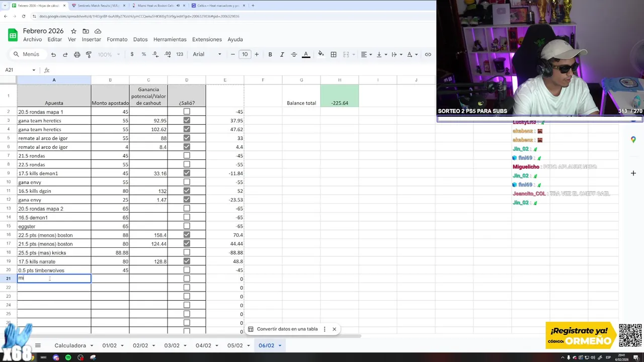Print the spreadsheet using printer icon
The width and height of the screenshot is (644, 362).
click(x=77, y=54)
